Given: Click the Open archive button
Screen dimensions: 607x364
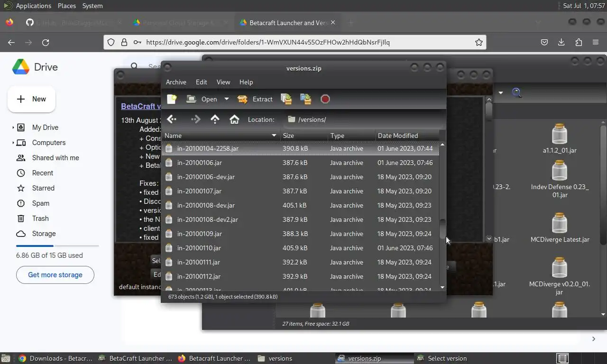Looking at the screenshot, I should pos(202,99).
